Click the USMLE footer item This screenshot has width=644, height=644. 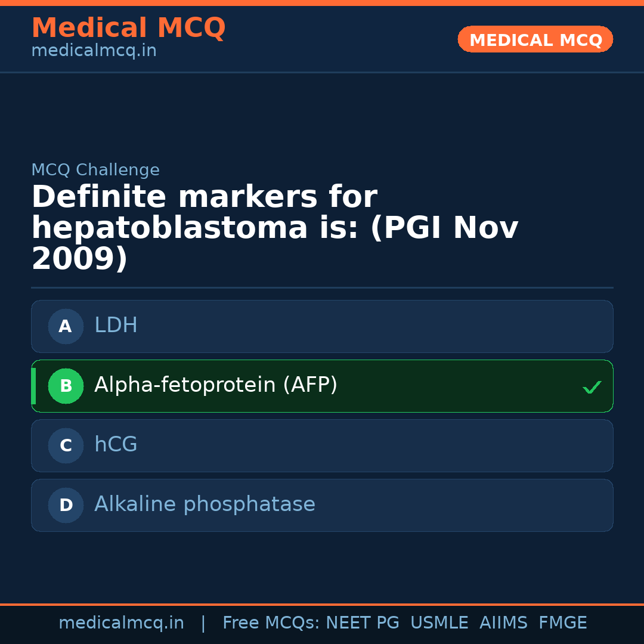(x=439, y=623)
